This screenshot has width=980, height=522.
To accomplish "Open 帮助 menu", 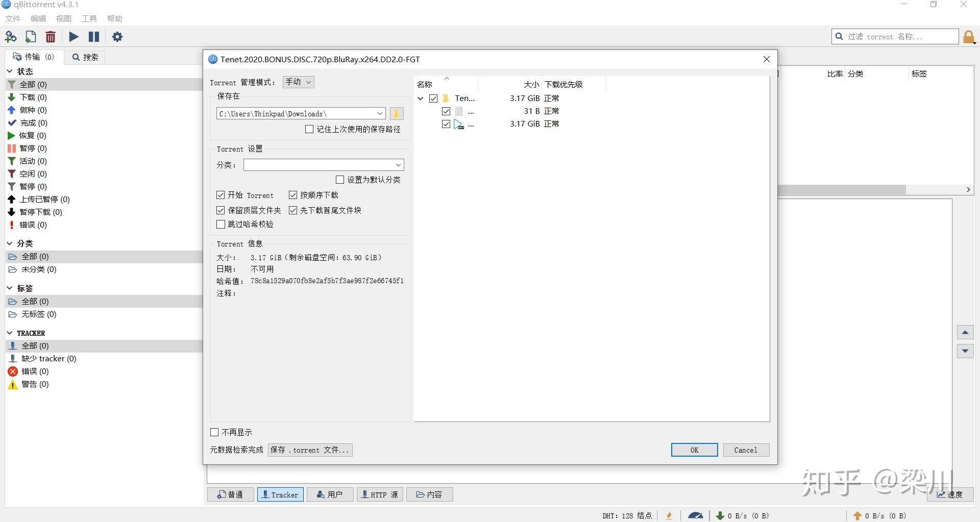I will [115, 18].
